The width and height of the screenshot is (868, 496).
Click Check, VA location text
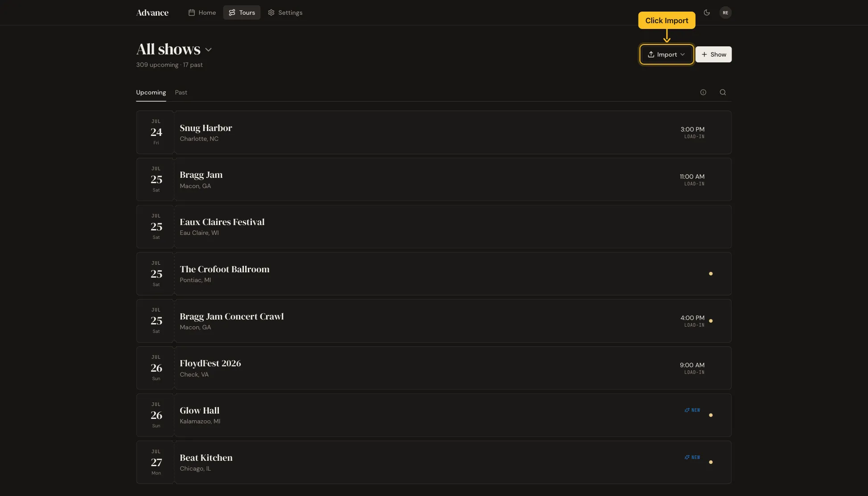point(194,375)
